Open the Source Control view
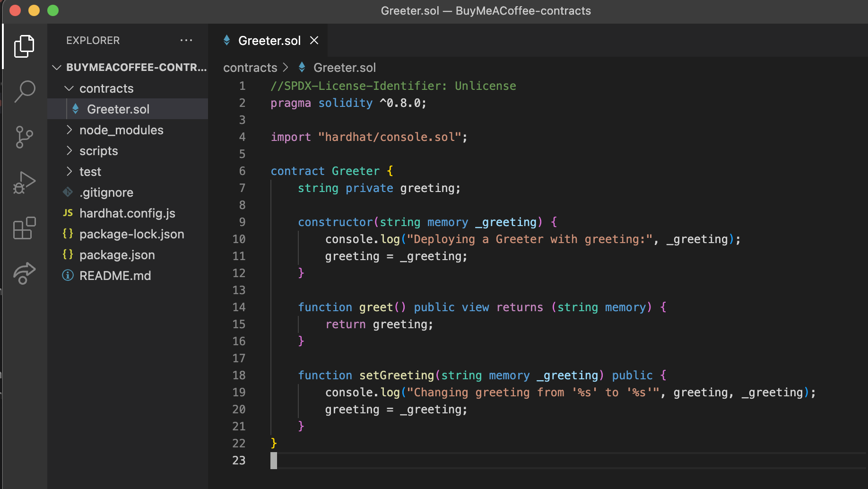The image size is (868, 489). [24, 137]
